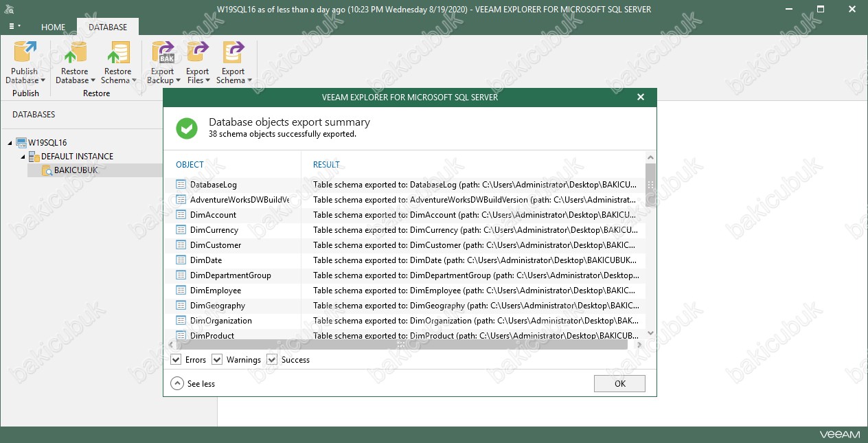
Task: Click the Restore Database icon
Action: pos(74,52)
